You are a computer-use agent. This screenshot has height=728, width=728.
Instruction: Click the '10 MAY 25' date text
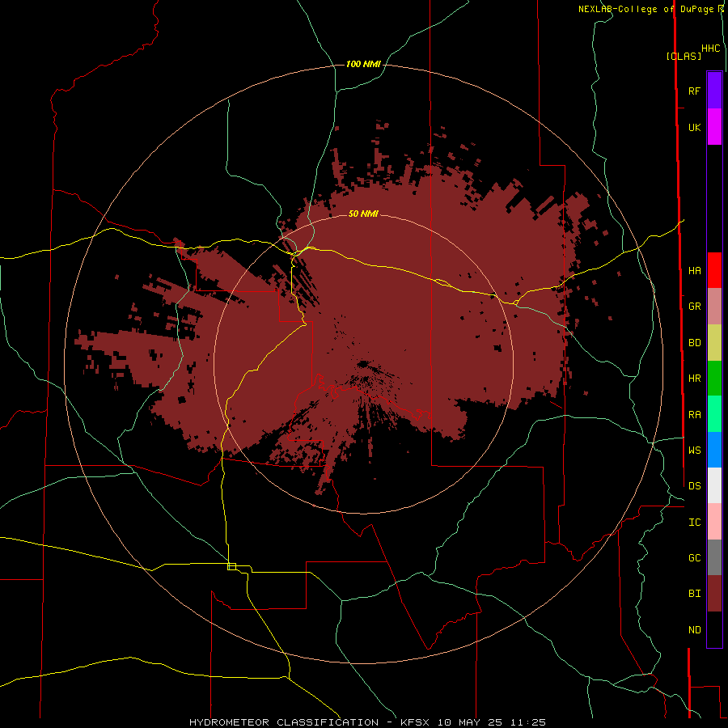(x=470, y=722)
